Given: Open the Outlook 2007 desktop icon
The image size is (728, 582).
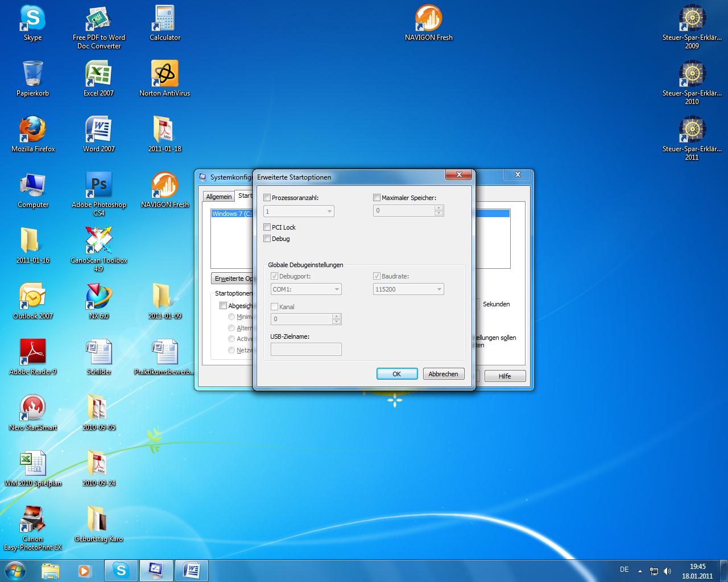Looking at the screenshot, I should click(x=33, y=301).
